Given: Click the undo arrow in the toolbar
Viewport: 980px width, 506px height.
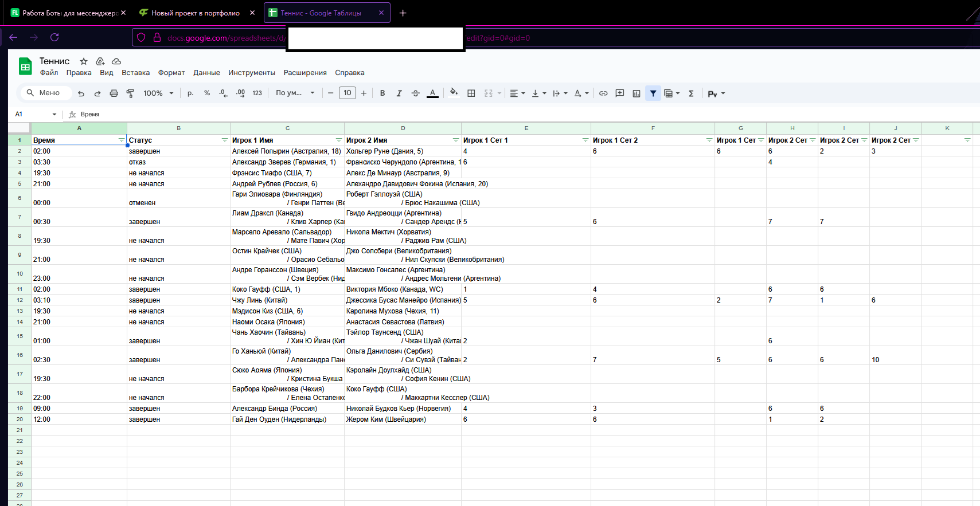Looking at the screenshot, I should point(81,93).
